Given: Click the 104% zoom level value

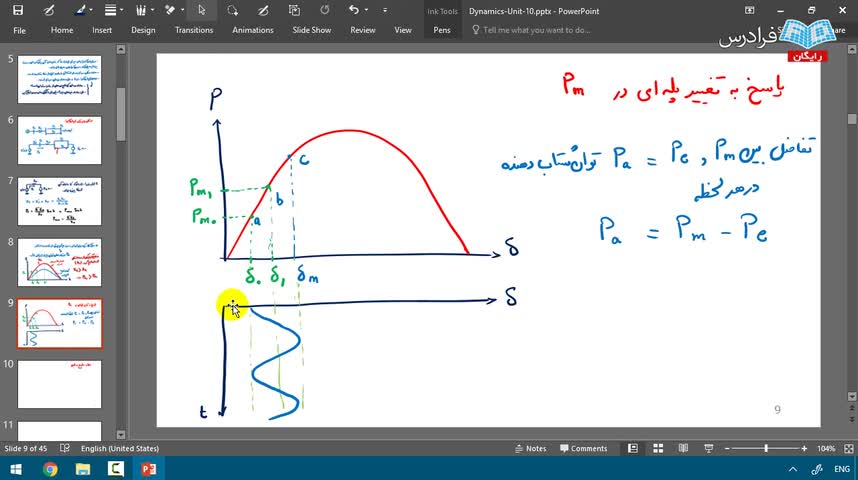Looking at the screenshot, I should click(x=826, y=448).
